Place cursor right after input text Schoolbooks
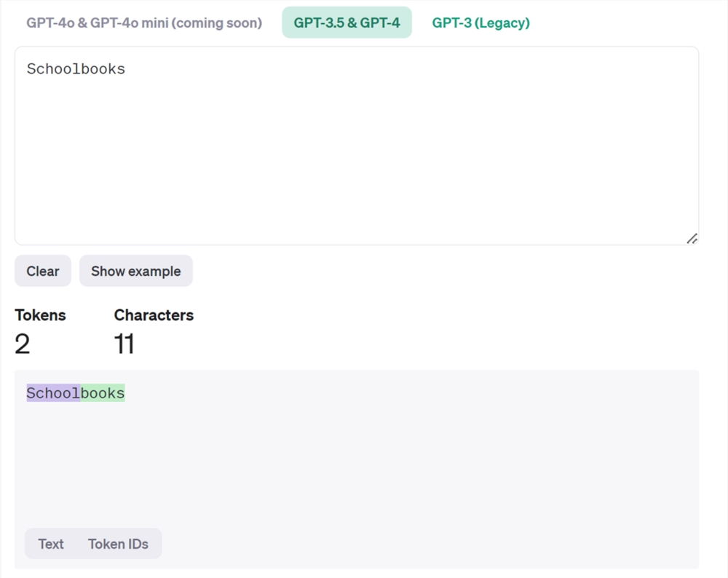 [126, 70]
